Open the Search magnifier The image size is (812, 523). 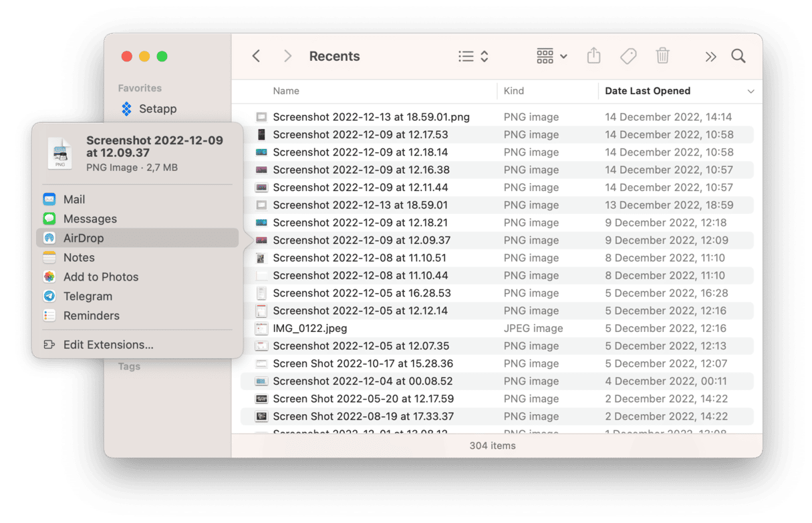coord(738,56)
